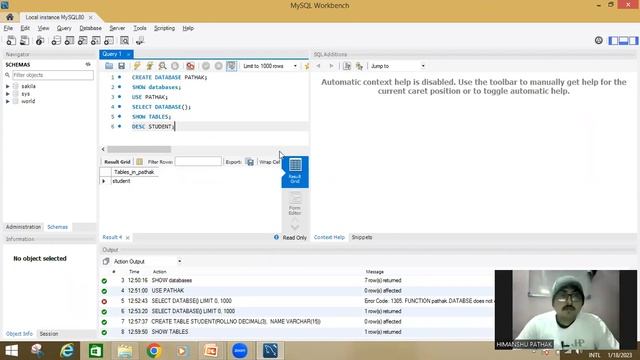Stop the running query
Image resolution: width=640 pixels, height=360 pixels.
[x=175, y=66]
